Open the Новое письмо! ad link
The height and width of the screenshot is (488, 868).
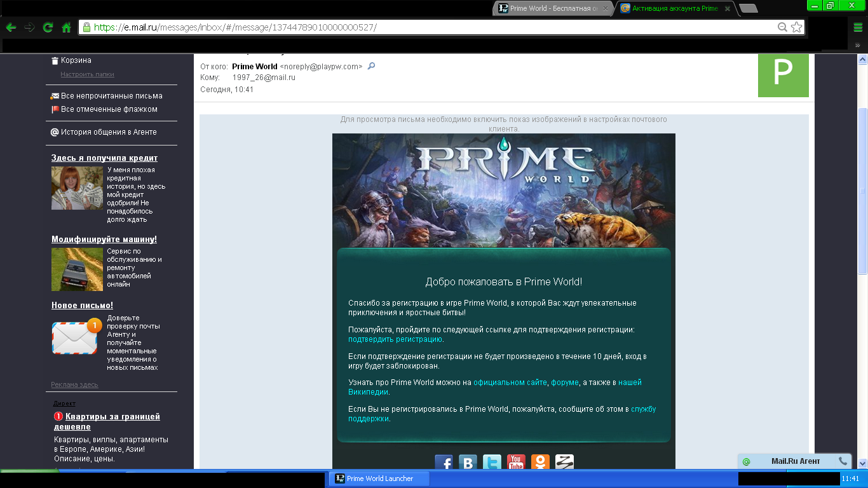tap(82, 306)
